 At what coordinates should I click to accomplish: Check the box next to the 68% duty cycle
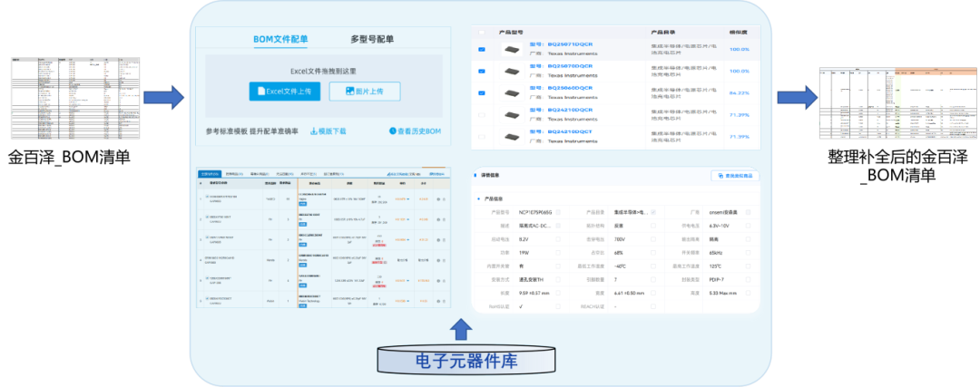click(x=653, y=253)
